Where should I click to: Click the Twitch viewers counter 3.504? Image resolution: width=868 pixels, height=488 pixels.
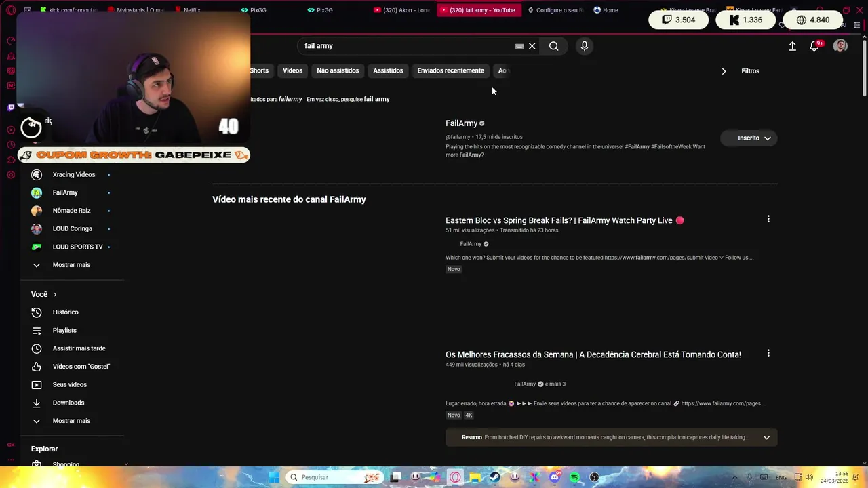point(679,20)
